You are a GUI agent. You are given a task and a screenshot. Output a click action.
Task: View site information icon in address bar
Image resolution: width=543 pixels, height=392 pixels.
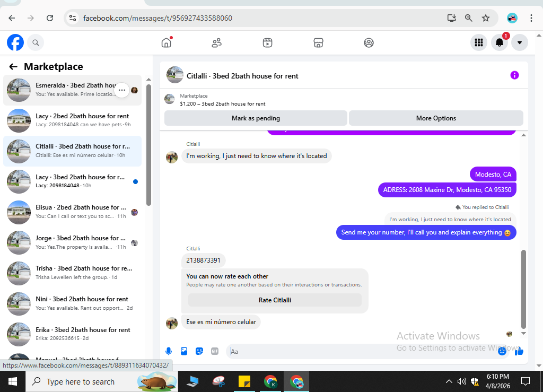[x=73, y=18]
